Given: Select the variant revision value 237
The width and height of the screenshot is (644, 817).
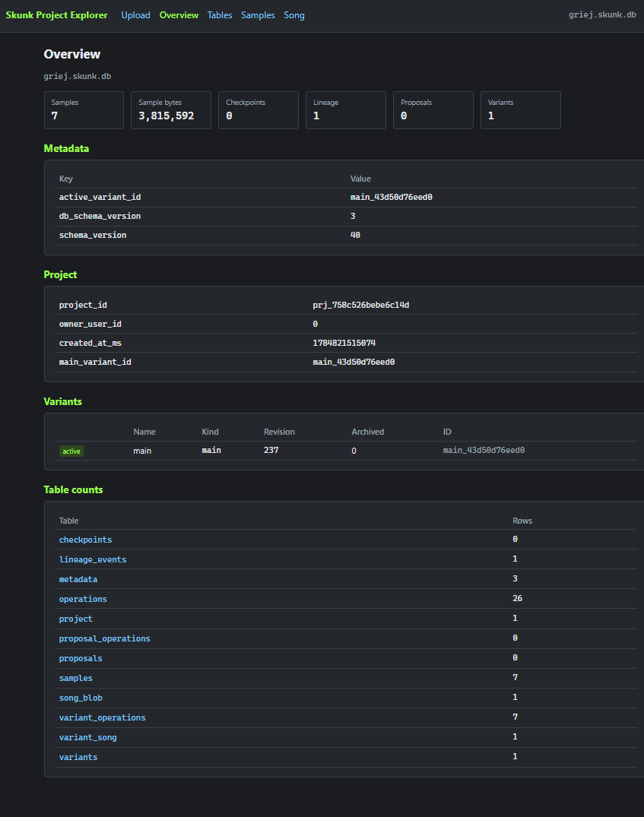Looking at the screenshot, I should click(271, 450).
